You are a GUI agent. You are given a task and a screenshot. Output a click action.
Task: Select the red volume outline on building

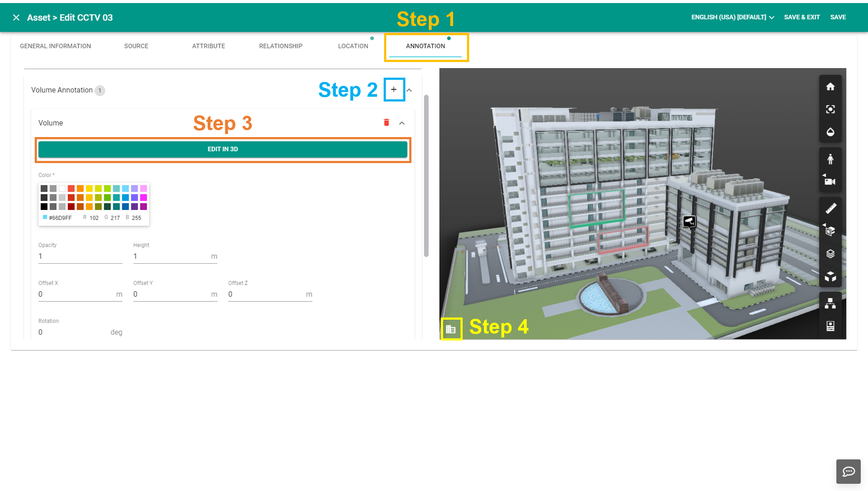[x=623, y=239]
